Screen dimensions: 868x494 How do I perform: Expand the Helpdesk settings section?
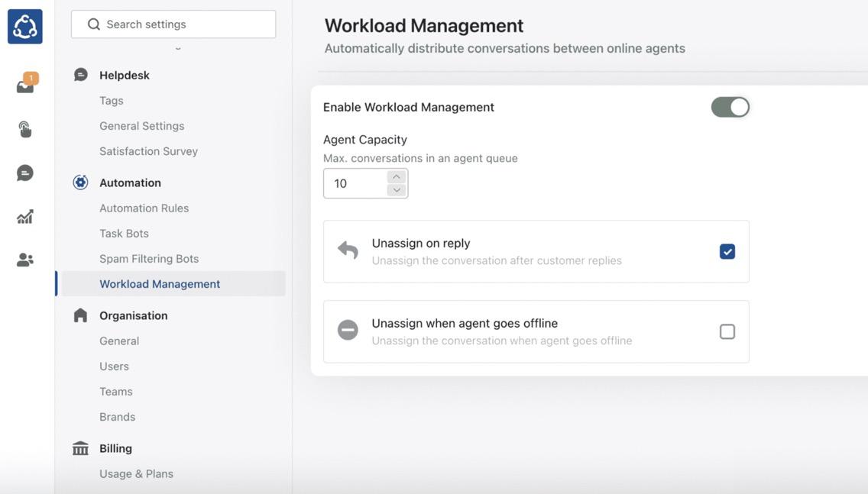tap(125, 75)
